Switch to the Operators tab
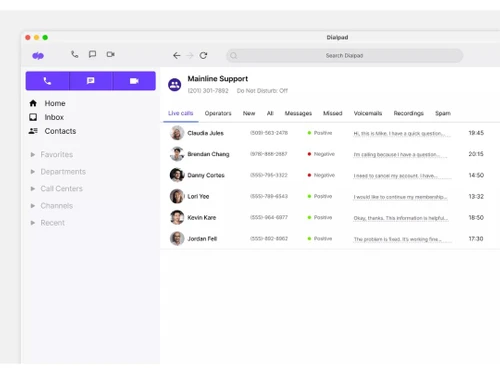 pos(218,113)
